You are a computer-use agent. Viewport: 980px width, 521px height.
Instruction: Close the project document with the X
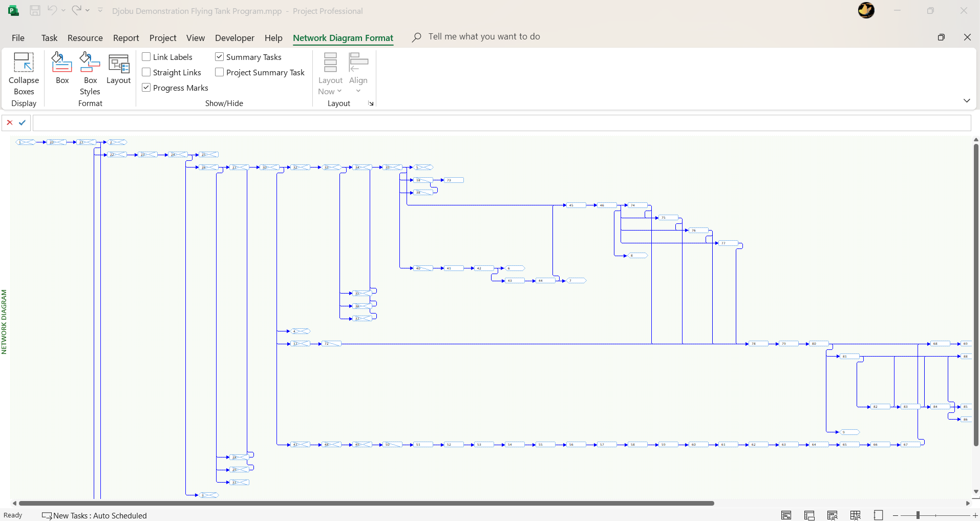[x=967, y=37]
